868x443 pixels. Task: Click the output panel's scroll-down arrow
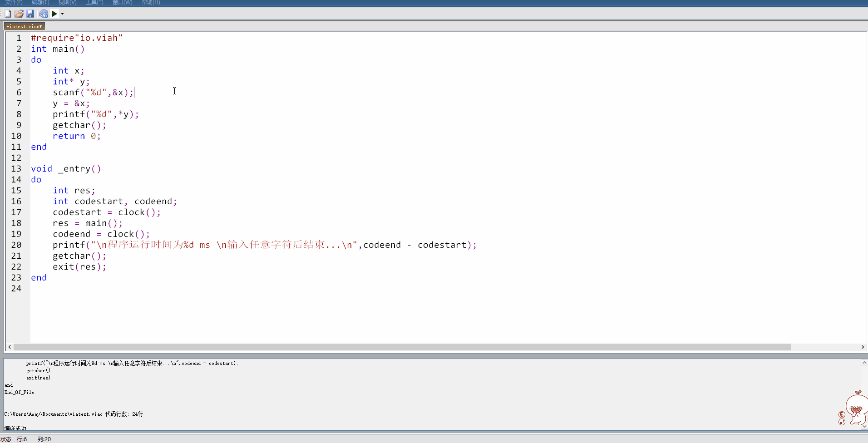[863, 426]
